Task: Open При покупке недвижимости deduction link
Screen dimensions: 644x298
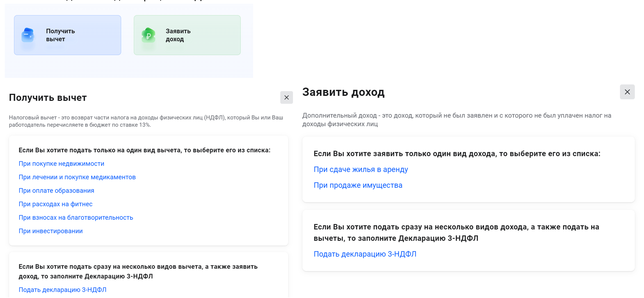Action: click(x=61, y=164)
